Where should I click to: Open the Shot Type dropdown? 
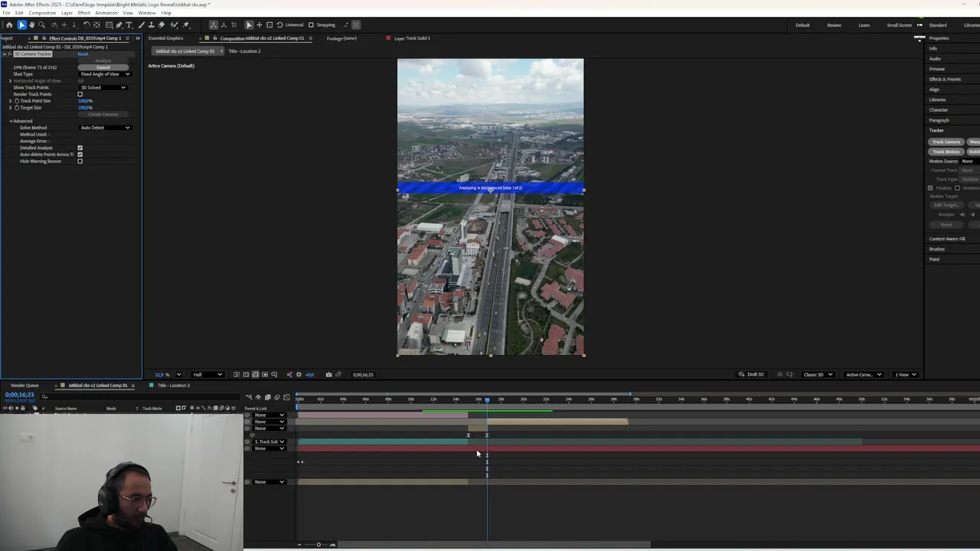pyautogui.click(x=106, y=74)
